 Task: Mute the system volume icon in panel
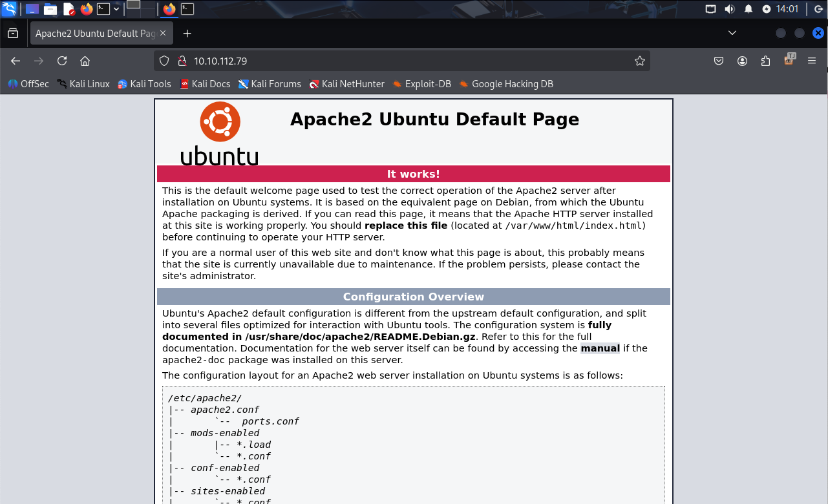click(x=729, y=9)
